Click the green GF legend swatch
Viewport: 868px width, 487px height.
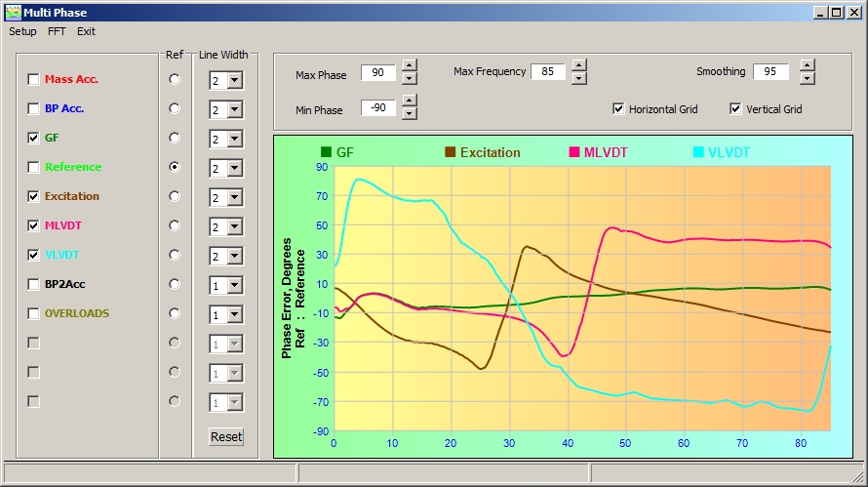coord(326,152)
